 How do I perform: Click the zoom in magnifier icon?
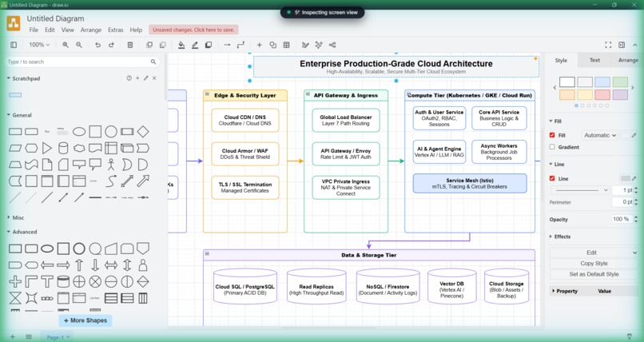coord(66,45)
